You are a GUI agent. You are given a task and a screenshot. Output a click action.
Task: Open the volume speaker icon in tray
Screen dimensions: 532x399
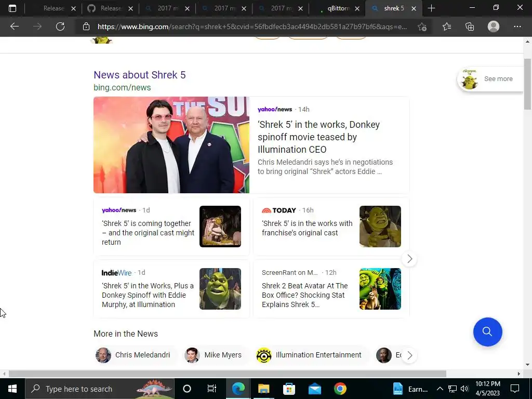coord(464,389)
